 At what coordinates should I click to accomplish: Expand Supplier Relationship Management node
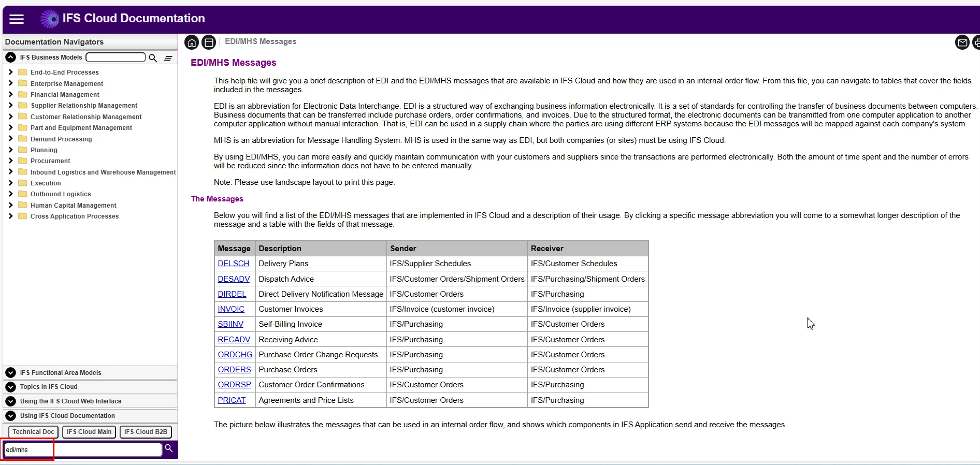10,105
